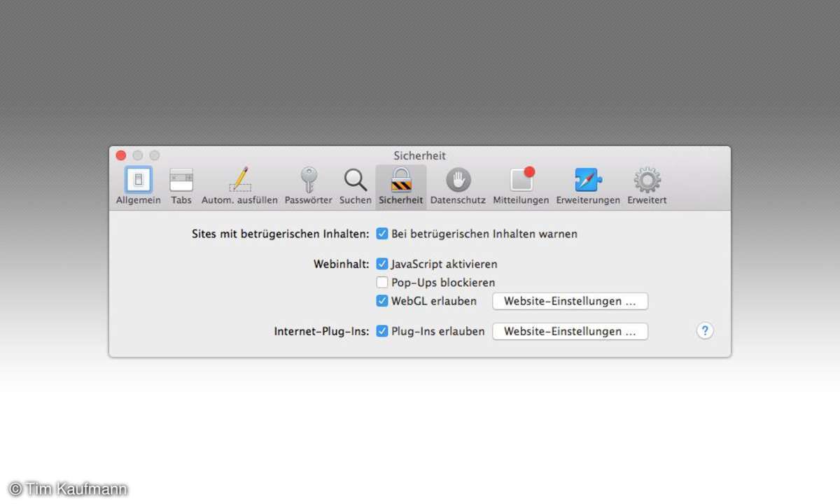Open the Datenschutz hand icon pane

458,185
